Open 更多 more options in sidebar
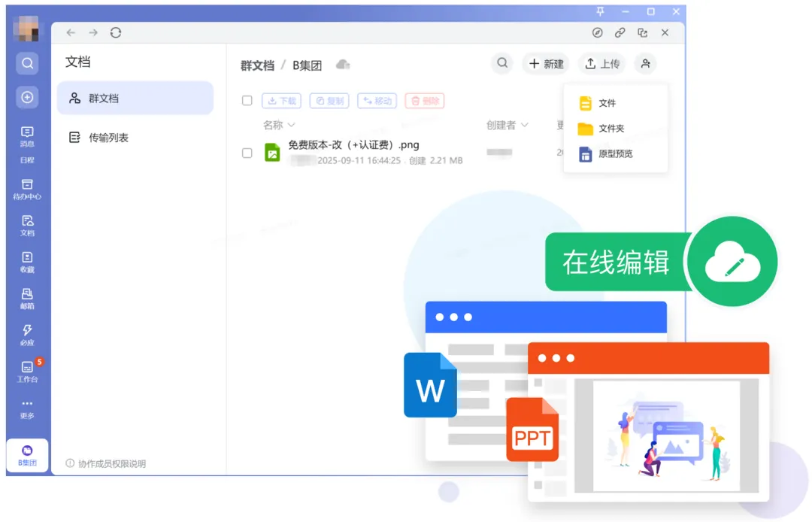The width and height of the screenshot is (812, 522). [x=28, y=409]
